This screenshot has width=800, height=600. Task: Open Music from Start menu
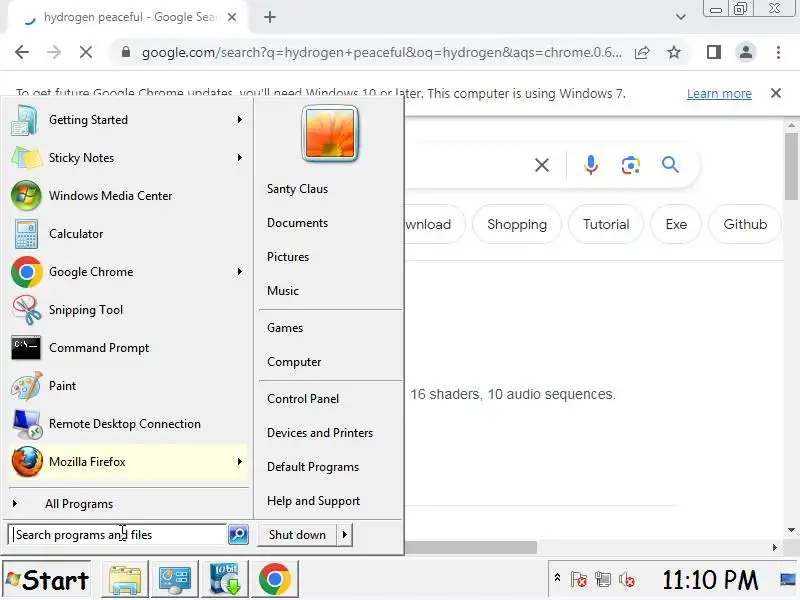[x=283, y=291]
